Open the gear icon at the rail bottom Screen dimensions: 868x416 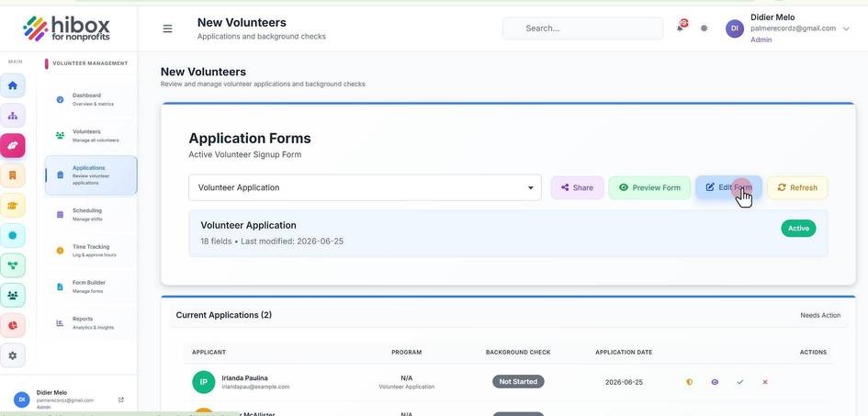pos(13,355)
